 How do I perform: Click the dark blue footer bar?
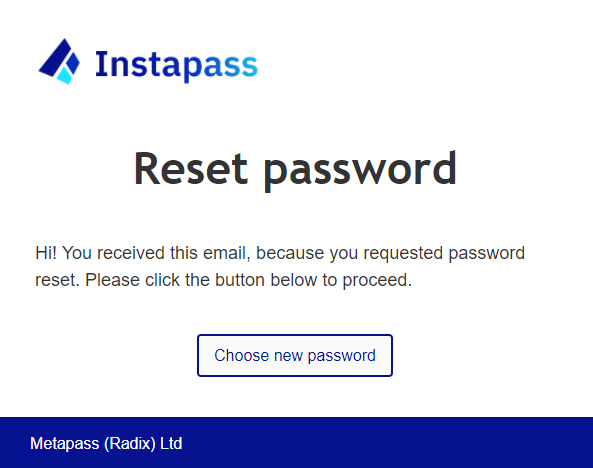(x=296, y=443)
